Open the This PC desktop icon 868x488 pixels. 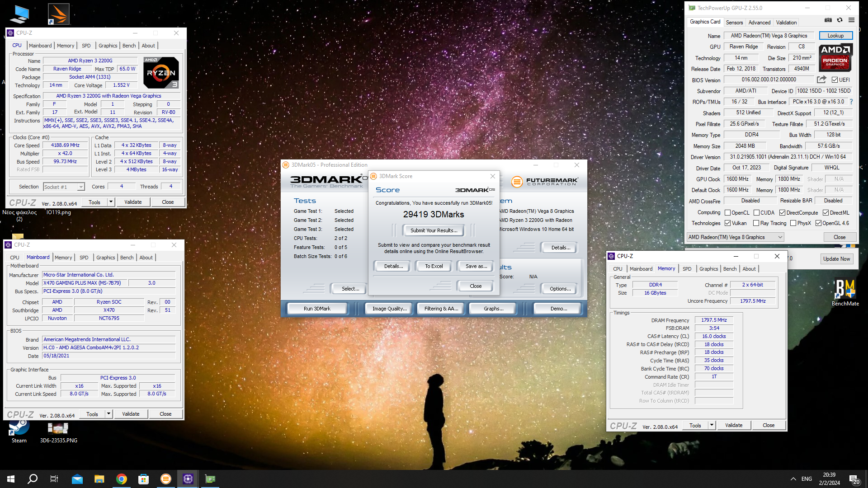pos(19,14)
